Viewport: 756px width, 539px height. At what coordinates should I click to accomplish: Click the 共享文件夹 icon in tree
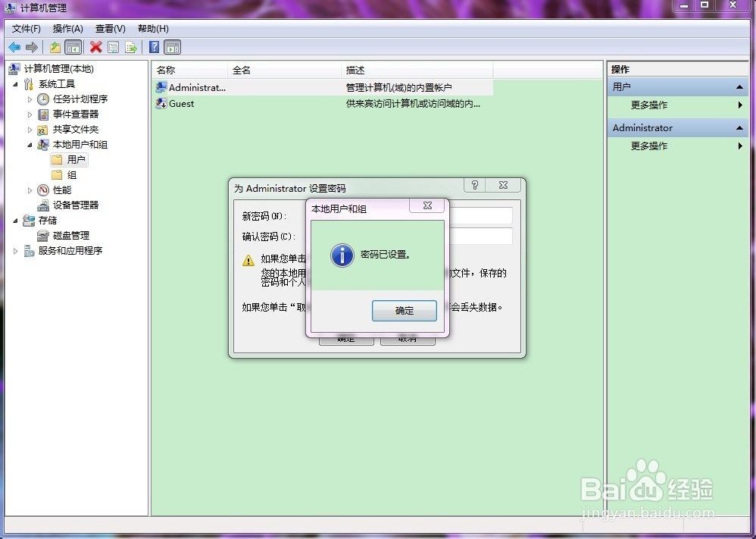tap(43, 130)
